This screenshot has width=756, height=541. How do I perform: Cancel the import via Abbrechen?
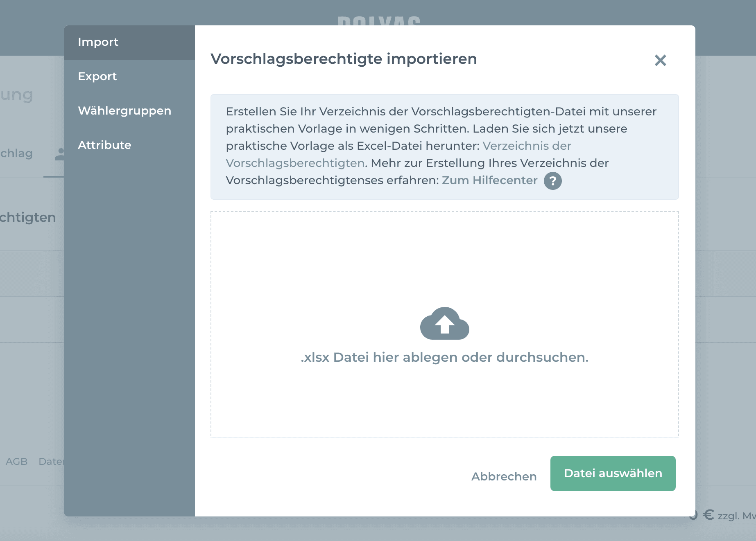[504, 476]
